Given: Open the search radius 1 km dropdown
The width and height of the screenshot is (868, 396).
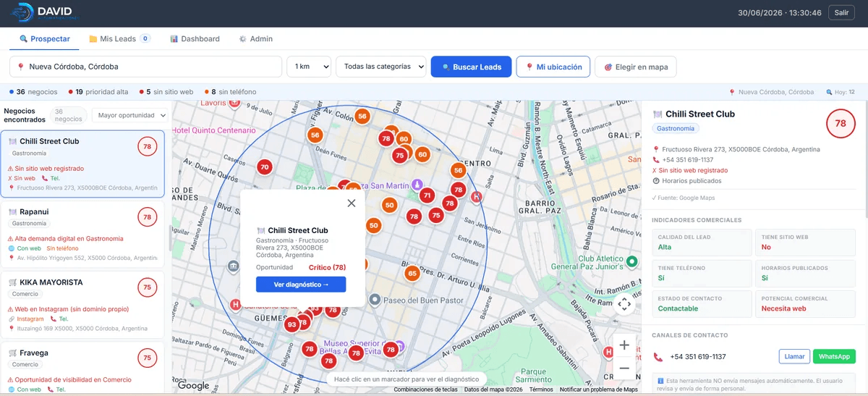Looking at the screenshot, I should (309, 67).
